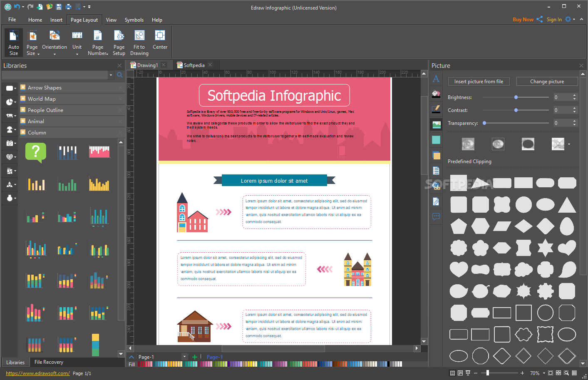Image resolution: width=588 pixels, height=380 pixels.
Task: Select the Arrow Shapes library row
Action: 72,87
